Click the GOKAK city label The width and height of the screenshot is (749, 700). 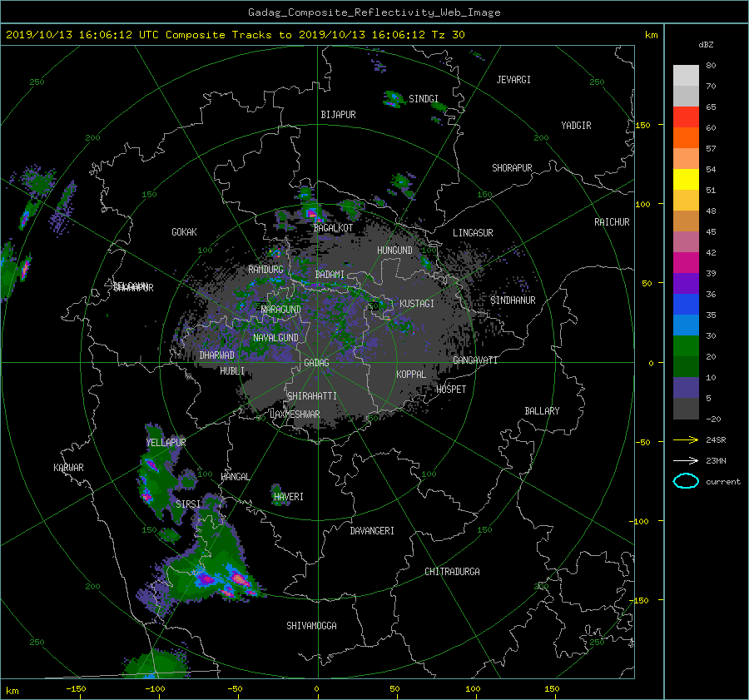click(x=185, y=232)
